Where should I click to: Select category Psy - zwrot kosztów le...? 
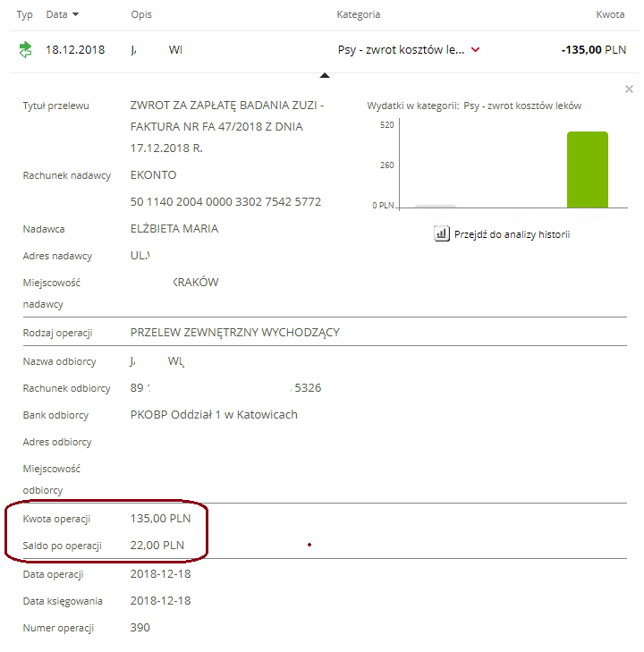[401, 50]
